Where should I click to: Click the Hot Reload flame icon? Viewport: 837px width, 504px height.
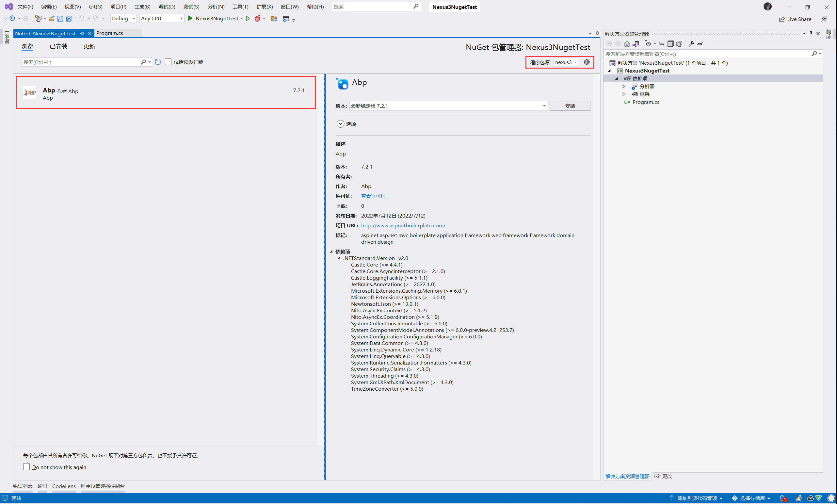click(x=258, y=18)
